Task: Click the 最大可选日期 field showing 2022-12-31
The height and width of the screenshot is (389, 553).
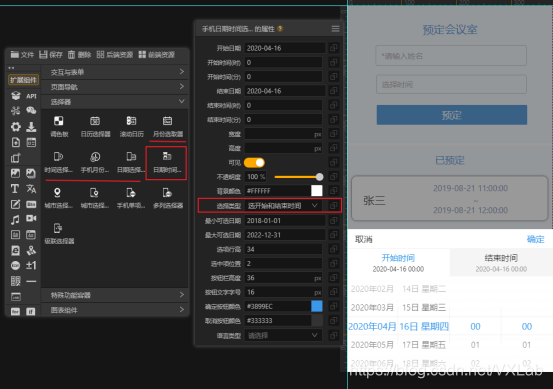Action: coord(285,235)
